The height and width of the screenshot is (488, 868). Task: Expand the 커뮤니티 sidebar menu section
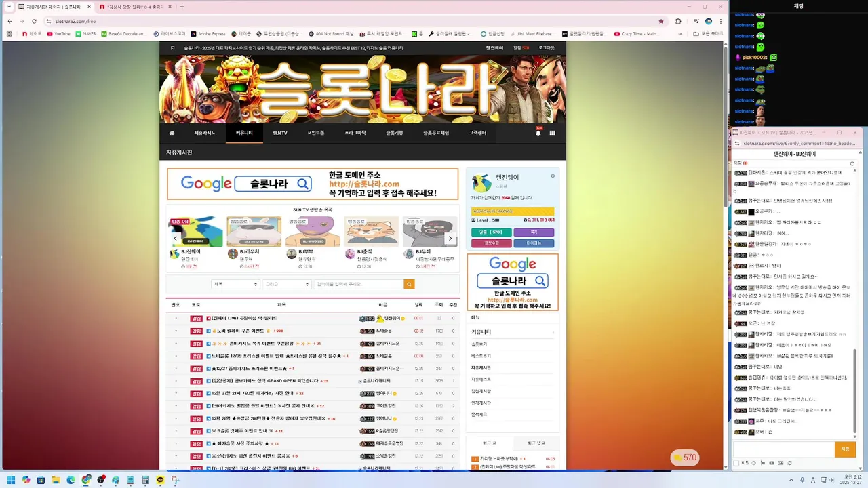[513, 332]
